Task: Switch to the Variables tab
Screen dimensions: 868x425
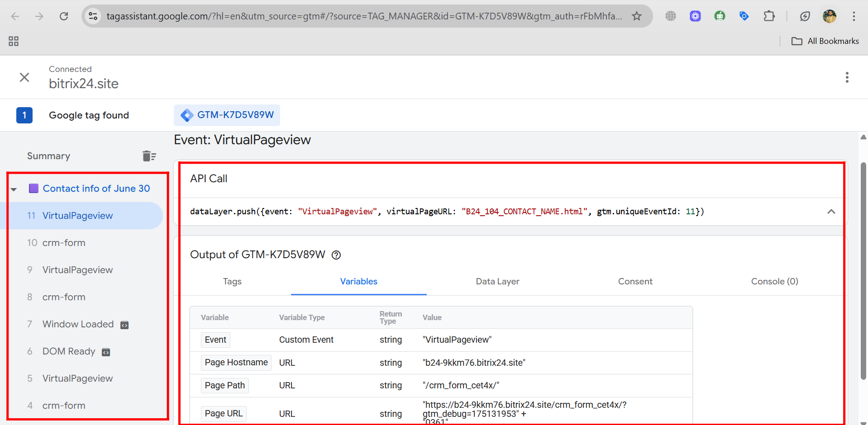Action: pos(359,282)
